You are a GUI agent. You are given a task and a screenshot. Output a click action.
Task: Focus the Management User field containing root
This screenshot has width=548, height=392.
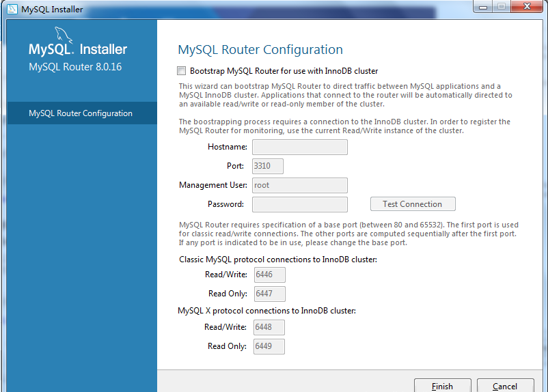(300, 185)
